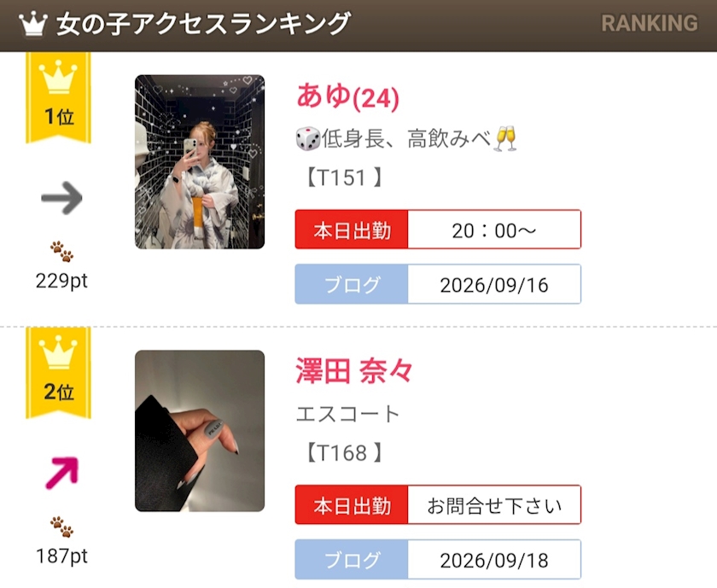Click the RANKING label in the header
The image size is (717, 588).
tap(650, 23)
